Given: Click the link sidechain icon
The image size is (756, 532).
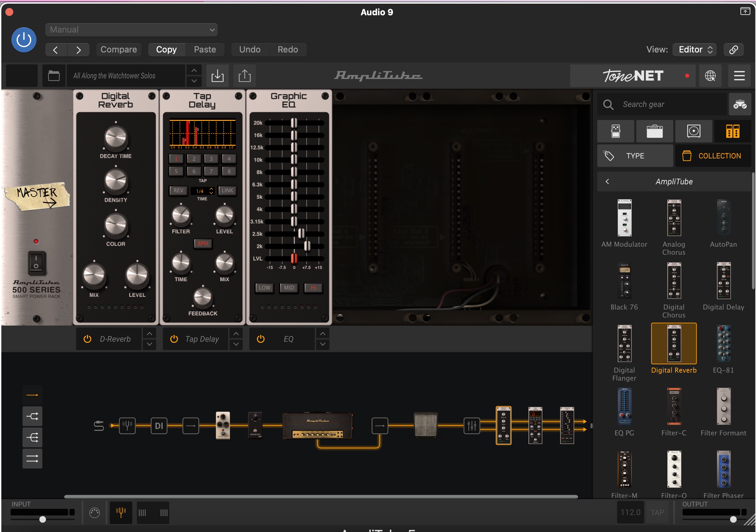Looking at the screenshot, I should click(x=733, y=50).
